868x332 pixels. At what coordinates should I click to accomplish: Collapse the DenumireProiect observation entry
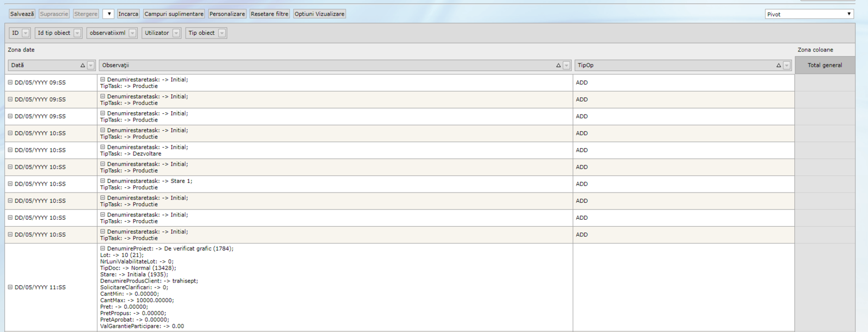point(103,248)
